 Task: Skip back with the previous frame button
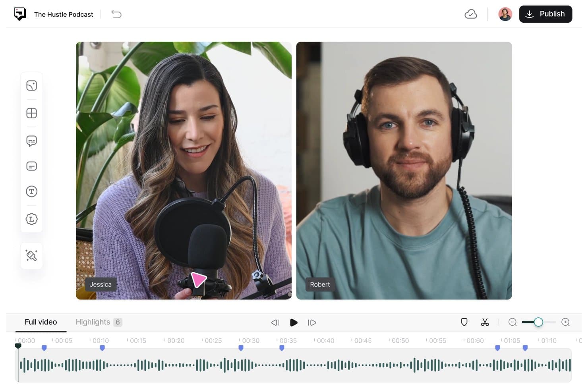(x=275, y=322)
